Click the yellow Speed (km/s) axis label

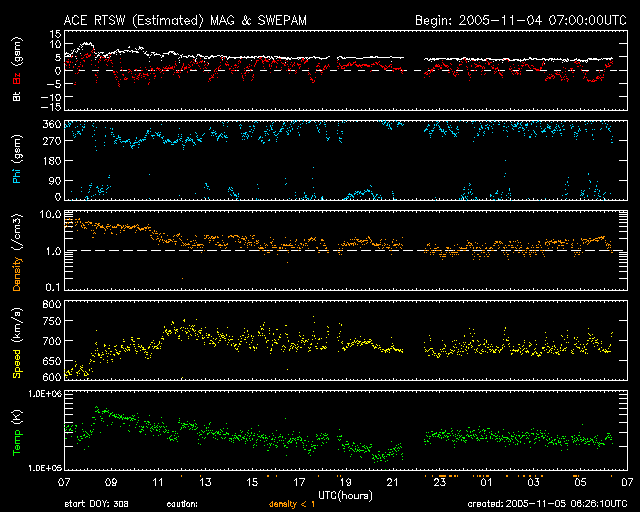(16, 340)
